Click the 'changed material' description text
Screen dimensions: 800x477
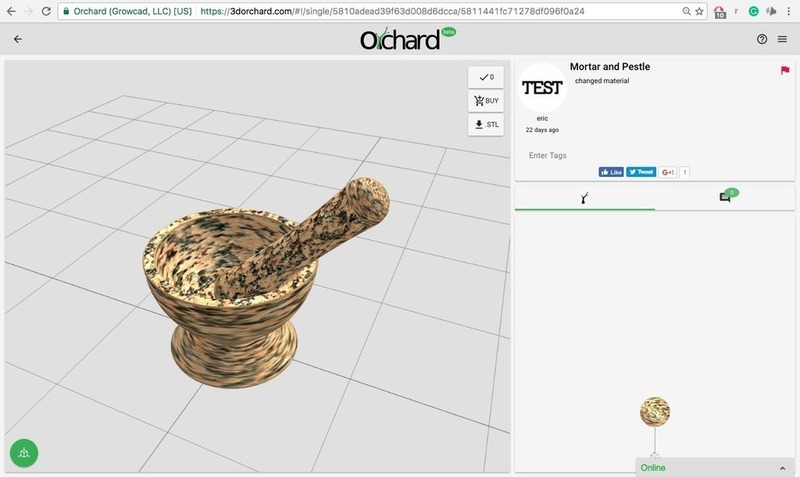pos(602,81)
